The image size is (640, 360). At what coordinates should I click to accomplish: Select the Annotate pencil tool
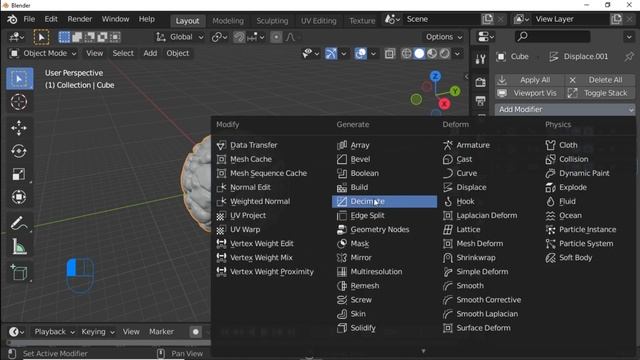point(19,223)
